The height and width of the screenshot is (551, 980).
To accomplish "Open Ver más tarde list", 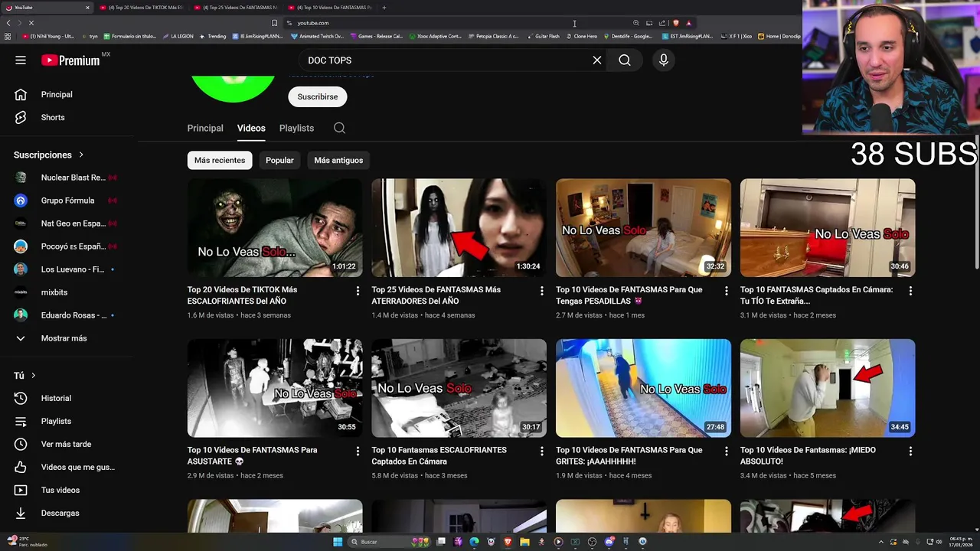I will tap(67, 444).
